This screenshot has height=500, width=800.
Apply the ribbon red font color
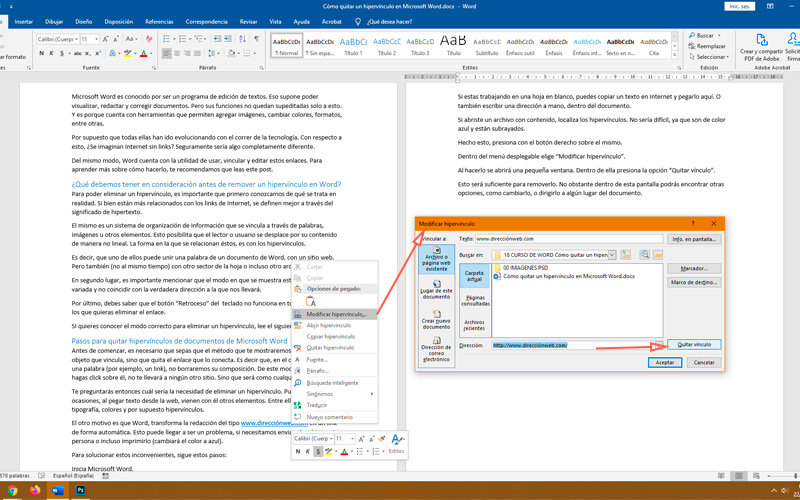[x=143, y=53]
